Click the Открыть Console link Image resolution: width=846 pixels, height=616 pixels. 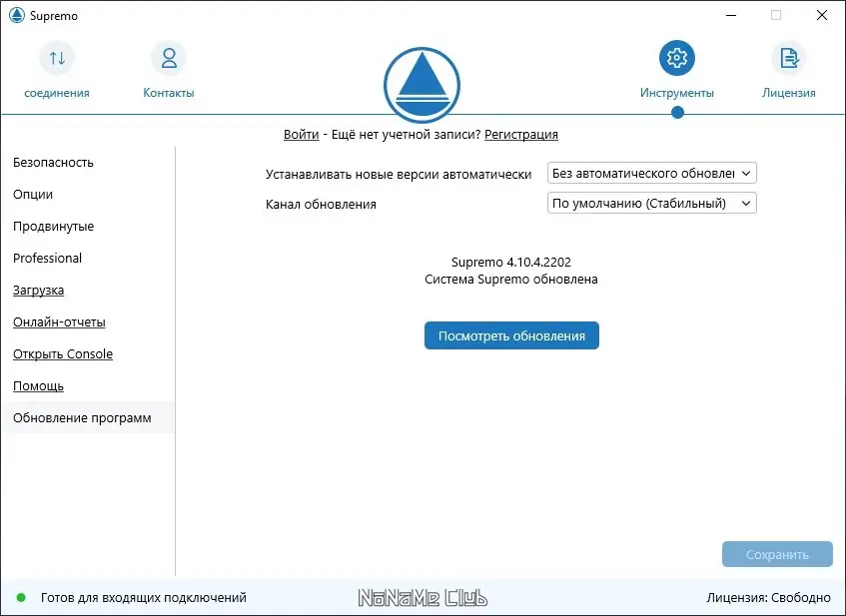click(63, 353)
